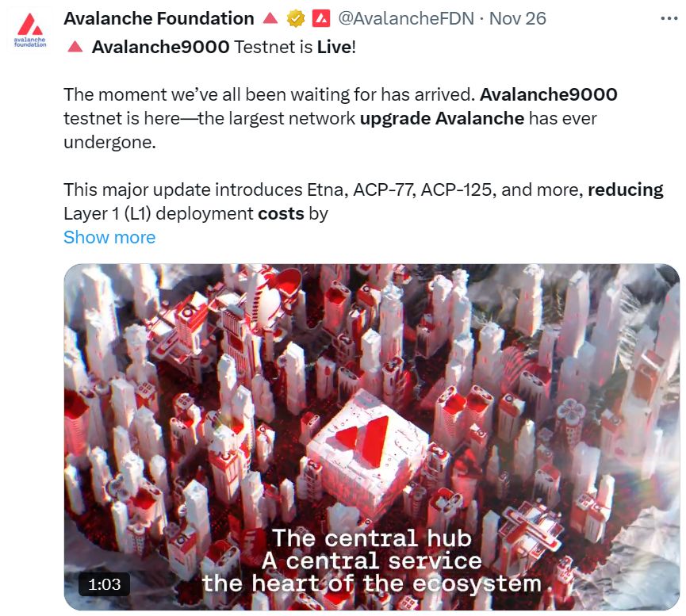Click the bold 'costs' word in tweet
Screen dimensions: 686x616
[x=281, y=213]
